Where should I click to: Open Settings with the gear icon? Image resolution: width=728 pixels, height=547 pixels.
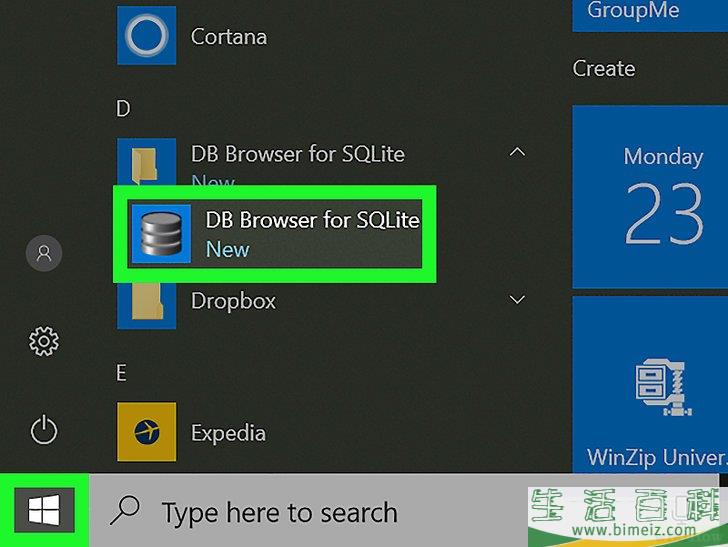coord(44,343)
